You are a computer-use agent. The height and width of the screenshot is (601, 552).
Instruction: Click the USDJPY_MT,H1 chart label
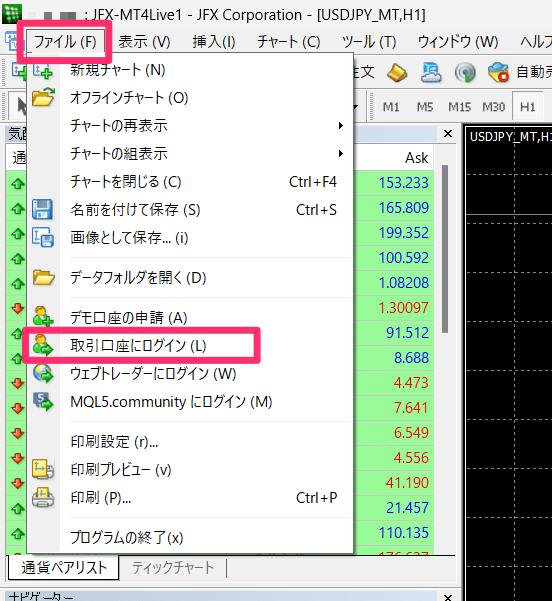tap(511, 136)
